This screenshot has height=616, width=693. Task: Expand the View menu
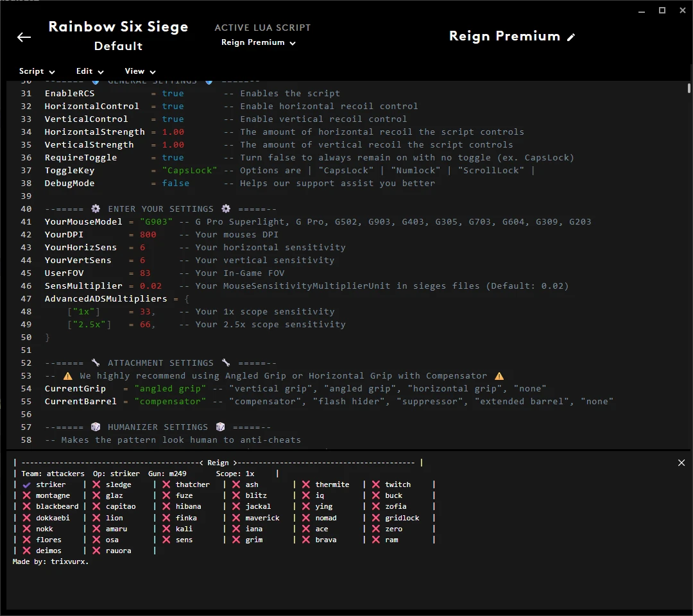point(140,71)
